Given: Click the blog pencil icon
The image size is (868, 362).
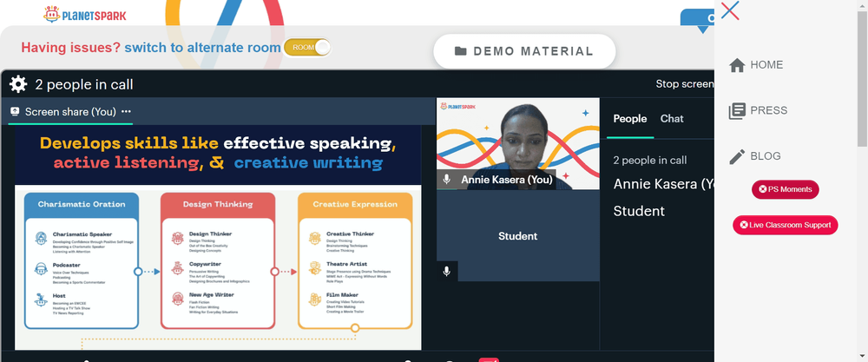Looking at the screenshot, I should point(737,156).
